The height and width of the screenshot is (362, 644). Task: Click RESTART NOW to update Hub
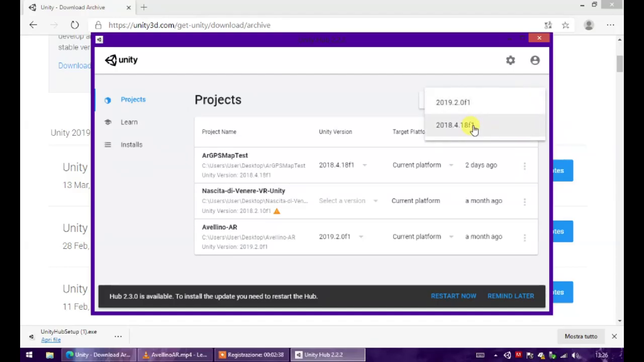(453, 296)
